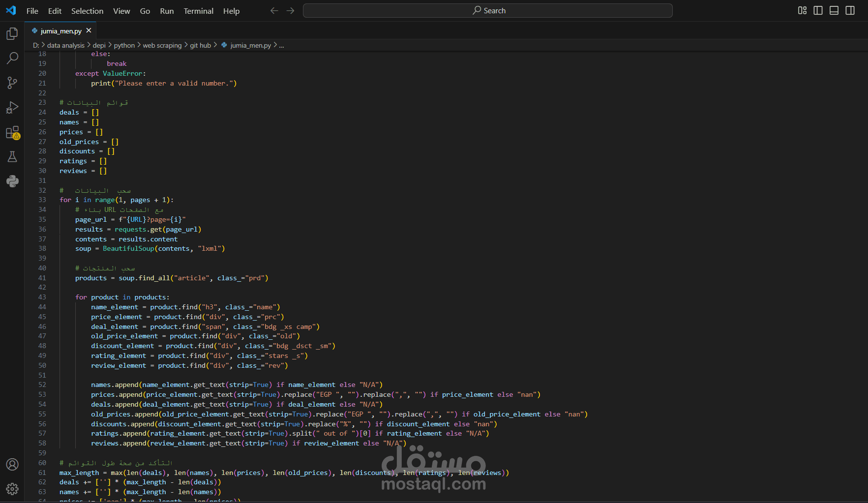
Task: Open the Terminal menu
Action: point(198,11)
